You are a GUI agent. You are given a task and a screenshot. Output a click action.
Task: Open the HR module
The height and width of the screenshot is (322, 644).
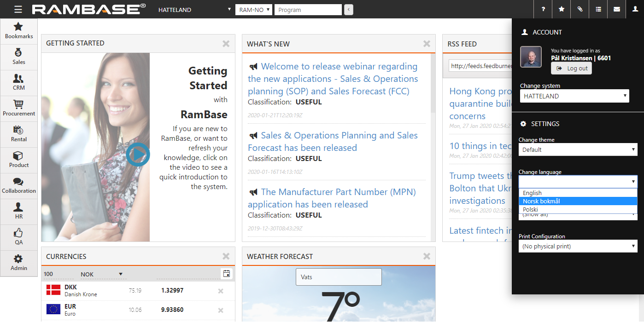point(19,212)
